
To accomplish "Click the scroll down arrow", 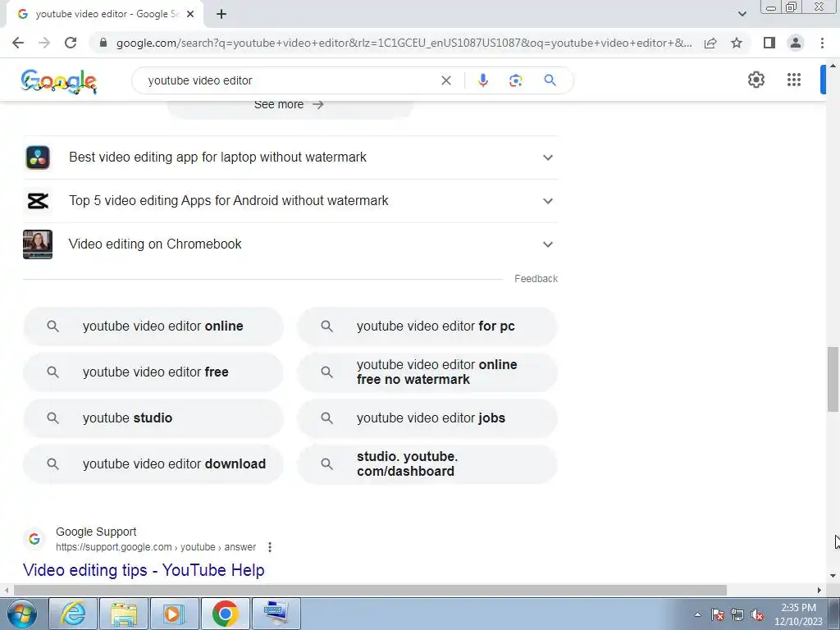I will (x=833, y=576).
